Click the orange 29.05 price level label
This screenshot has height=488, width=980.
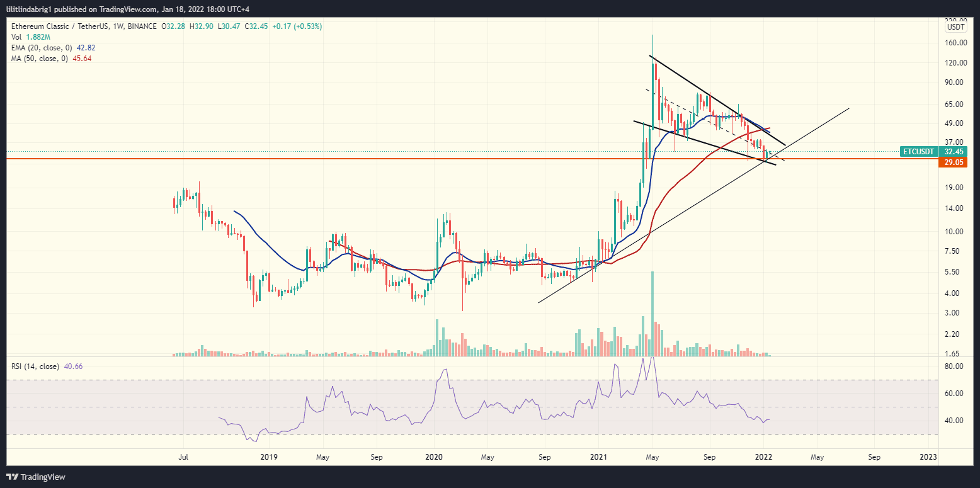(952, 162)
